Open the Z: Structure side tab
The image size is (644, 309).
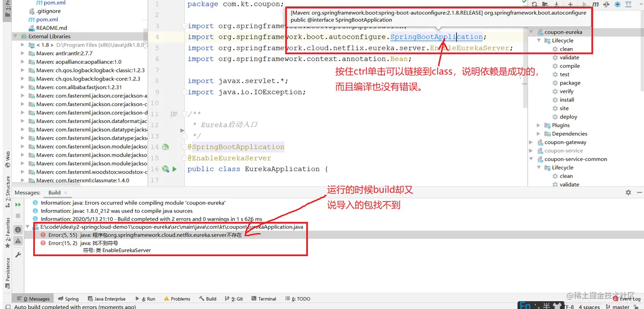[8, 192]
